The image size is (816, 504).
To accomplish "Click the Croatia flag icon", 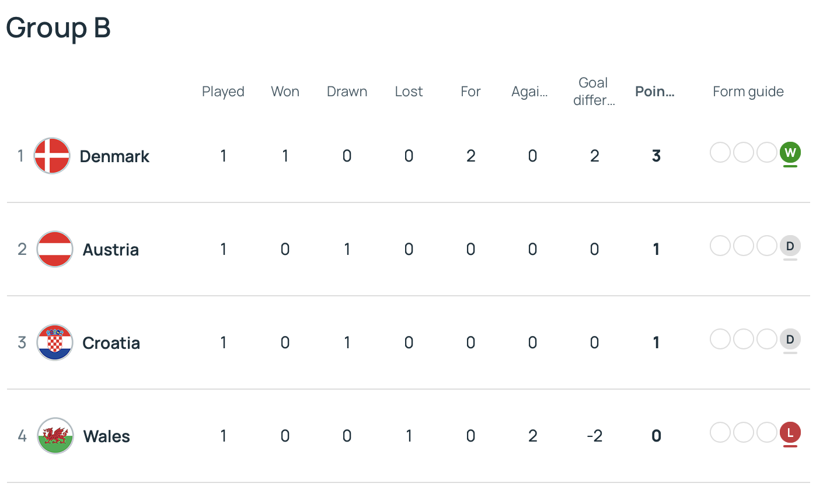I will pos(54,342).
